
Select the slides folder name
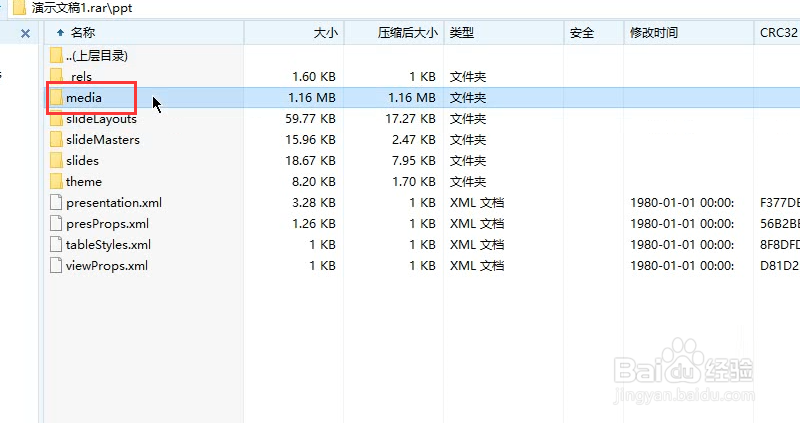(82, 160)
